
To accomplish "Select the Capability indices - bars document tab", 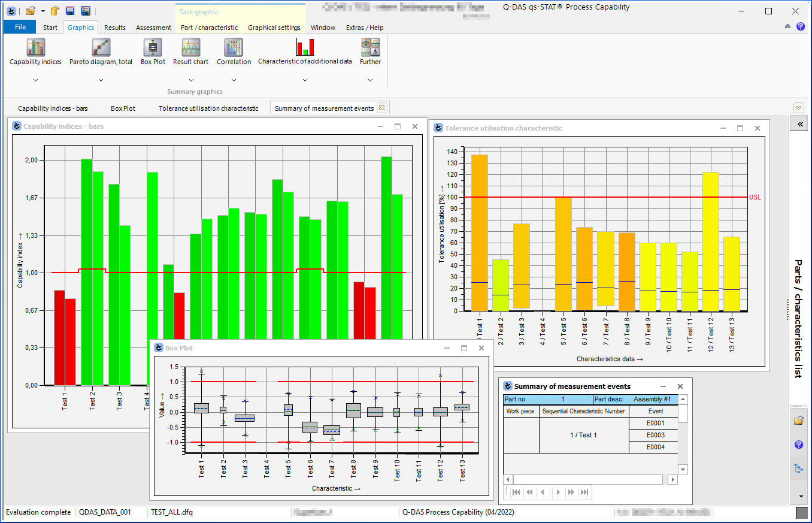I will [x=53, y=108].
